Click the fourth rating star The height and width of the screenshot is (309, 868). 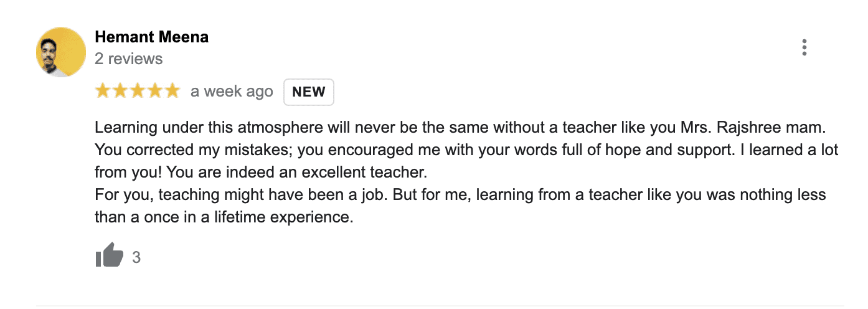pyautogui.click(x=155, y=92)
